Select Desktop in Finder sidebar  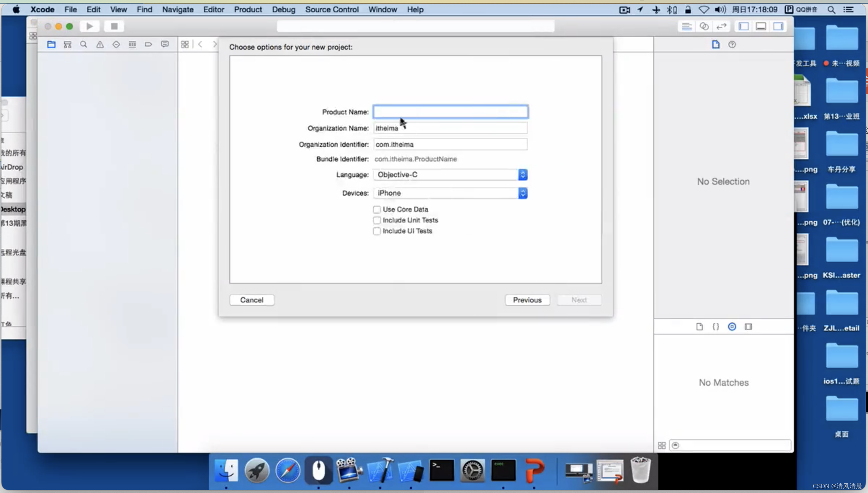[13, 209]
